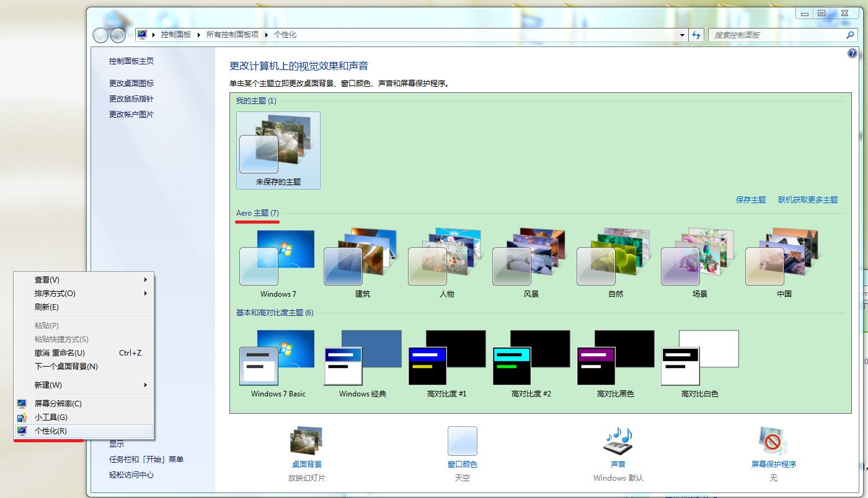Click 更改桌面图标 sidebar link

(x=131, y=84)
